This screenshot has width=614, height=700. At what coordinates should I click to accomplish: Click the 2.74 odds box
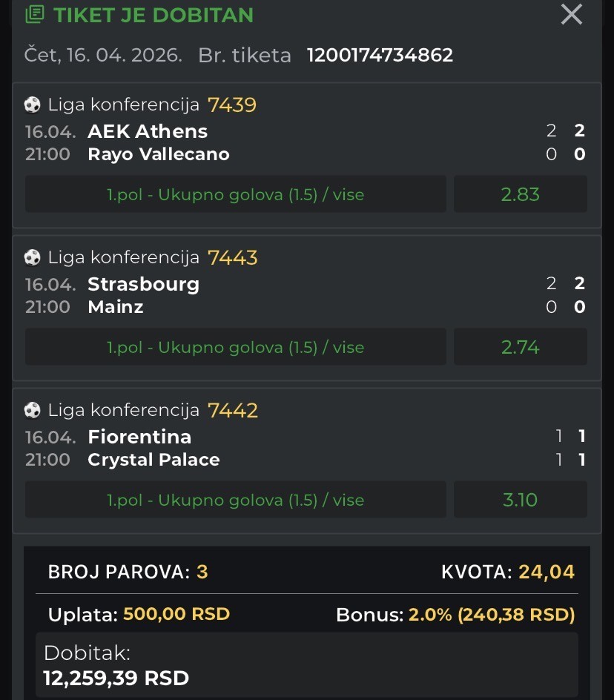tap(520, 347)
